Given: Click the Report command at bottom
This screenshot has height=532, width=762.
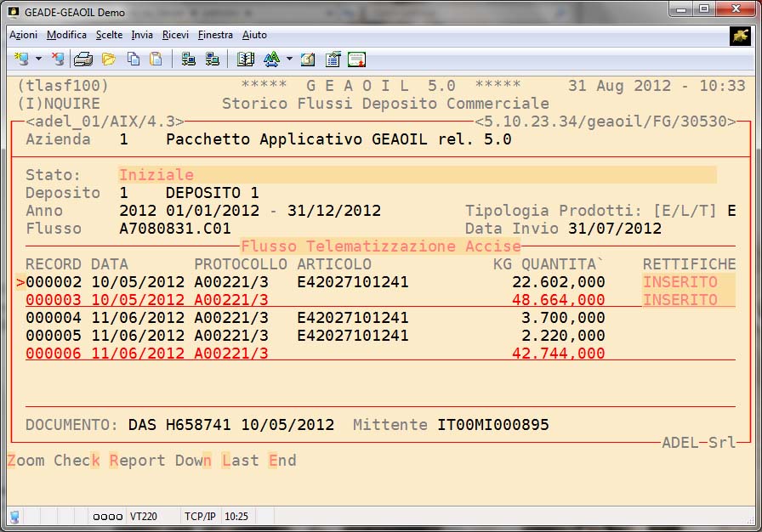Looking at the screenshot, I should tap(137, 461).
